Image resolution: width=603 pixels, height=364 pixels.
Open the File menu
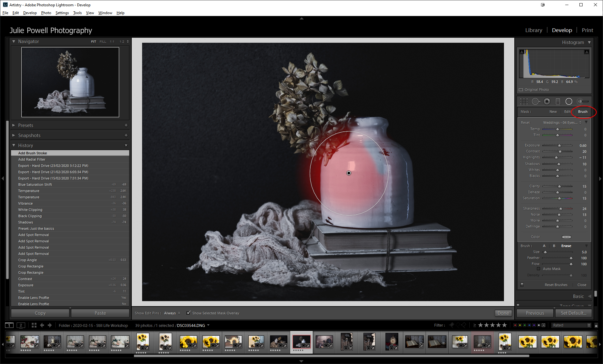click(x=5, y=13)
